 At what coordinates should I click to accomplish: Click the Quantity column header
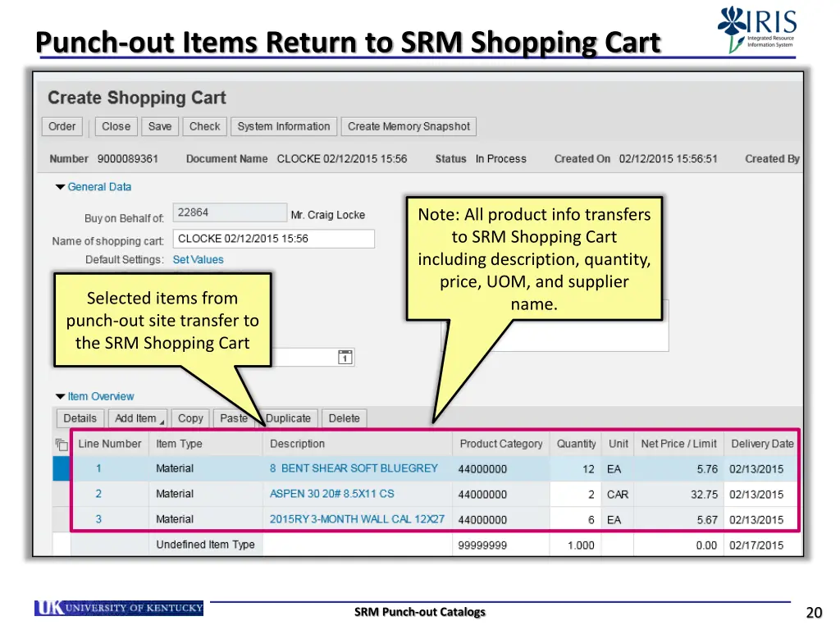576,444
